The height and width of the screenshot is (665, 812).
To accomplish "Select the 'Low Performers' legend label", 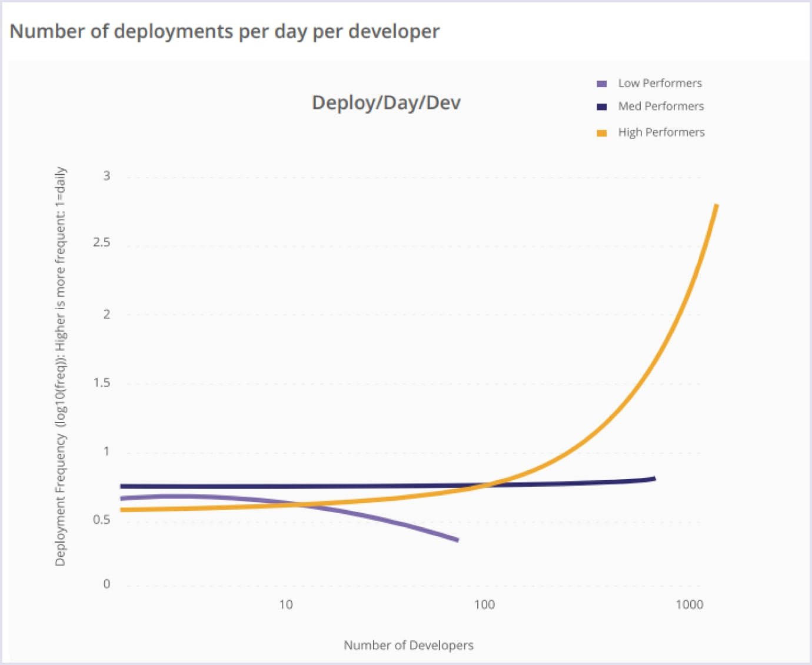I will [660, 83].
